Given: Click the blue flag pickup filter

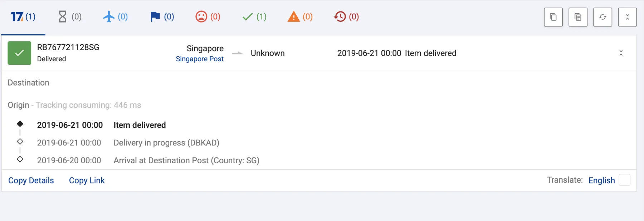Looking at the screenshot, I should (162, 17).
